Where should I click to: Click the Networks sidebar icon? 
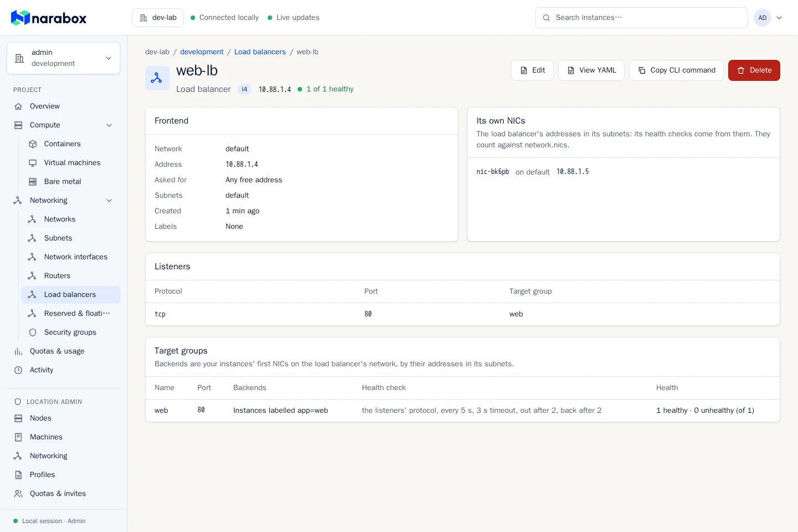point(32,219)
